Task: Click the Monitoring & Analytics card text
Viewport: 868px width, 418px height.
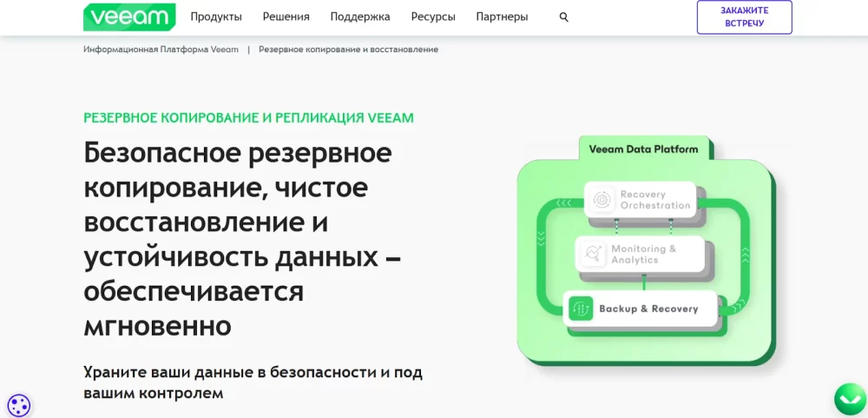Action: coord(644,254)
